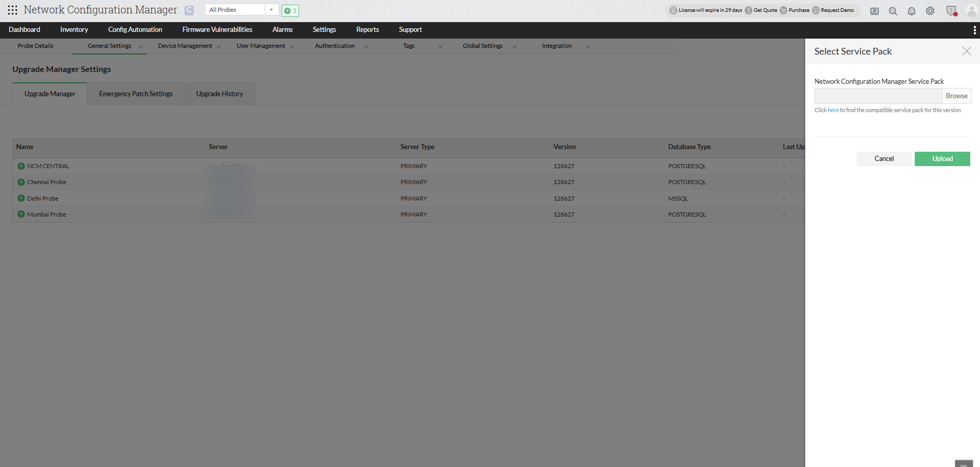Open the search magnifier icon
Viewport: 980px width, 467px height.
893,11
